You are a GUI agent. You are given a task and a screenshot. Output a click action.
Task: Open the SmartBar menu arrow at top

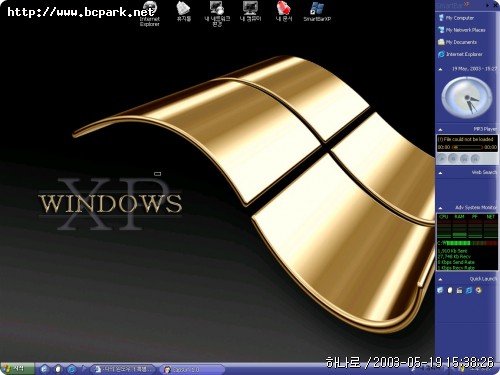487,5
